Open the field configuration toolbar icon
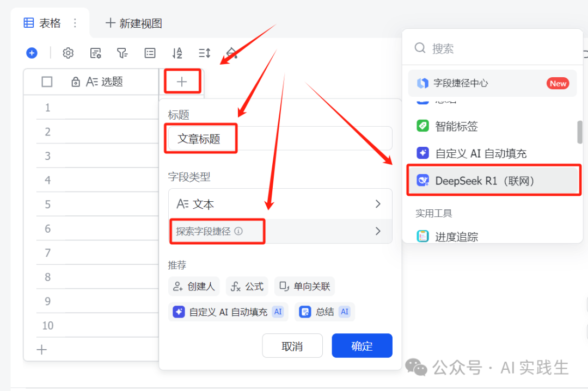This screenshot has height=391, width=588. [96, 53]
